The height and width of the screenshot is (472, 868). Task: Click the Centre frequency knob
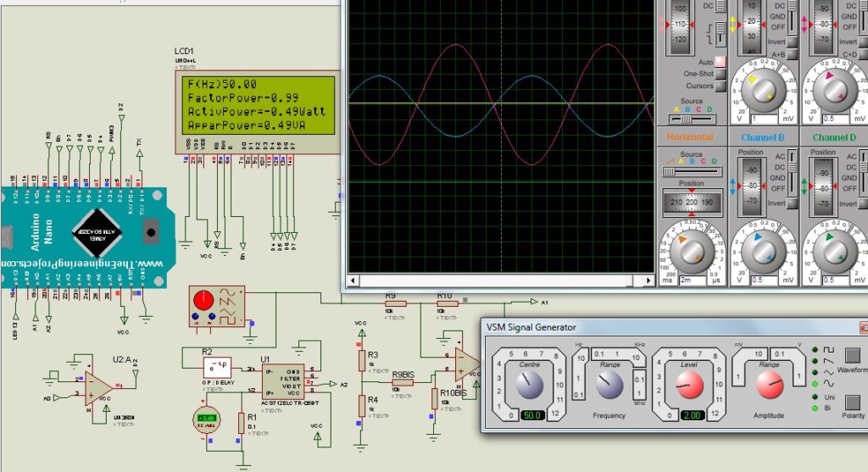pyautogui.click(x=530, y=385)
